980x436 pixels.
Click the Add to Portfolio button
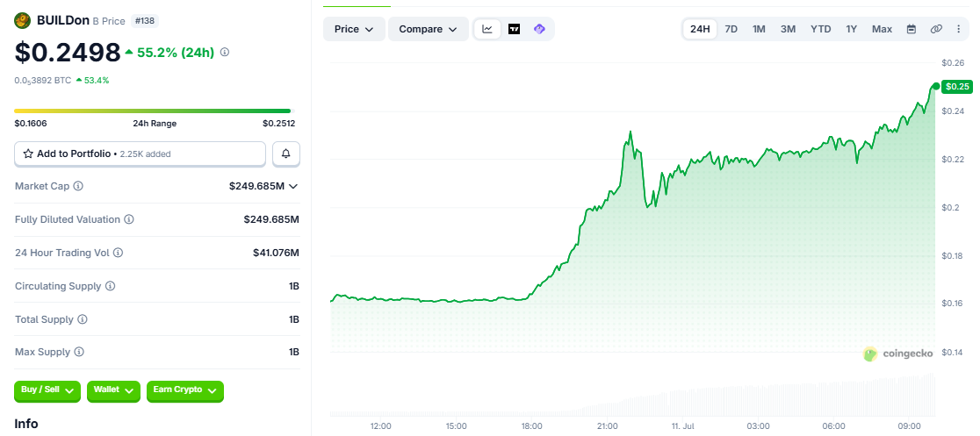[140, 154]
